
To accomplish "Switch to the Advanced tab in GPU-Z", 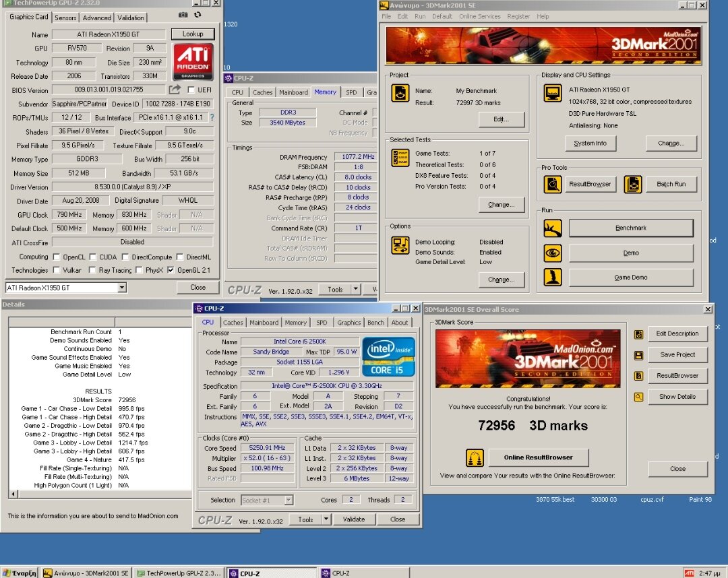I will click(x=97, y=18).
